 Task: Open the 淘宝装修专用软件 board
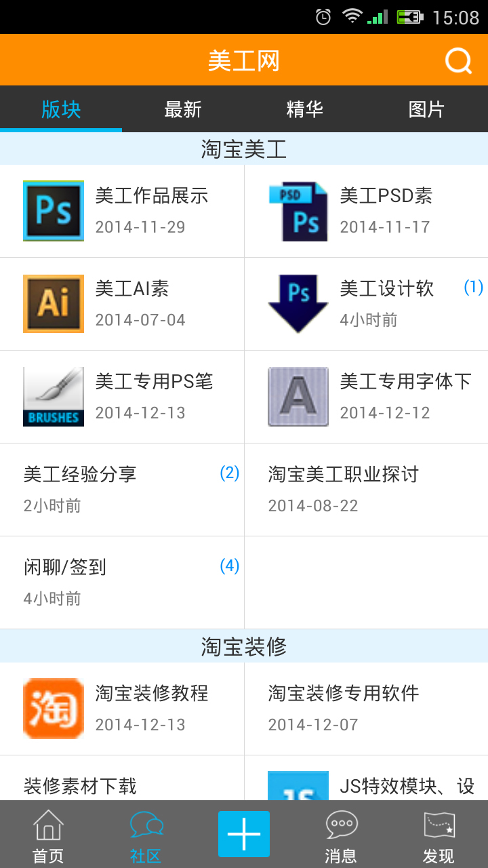(366, 709)
